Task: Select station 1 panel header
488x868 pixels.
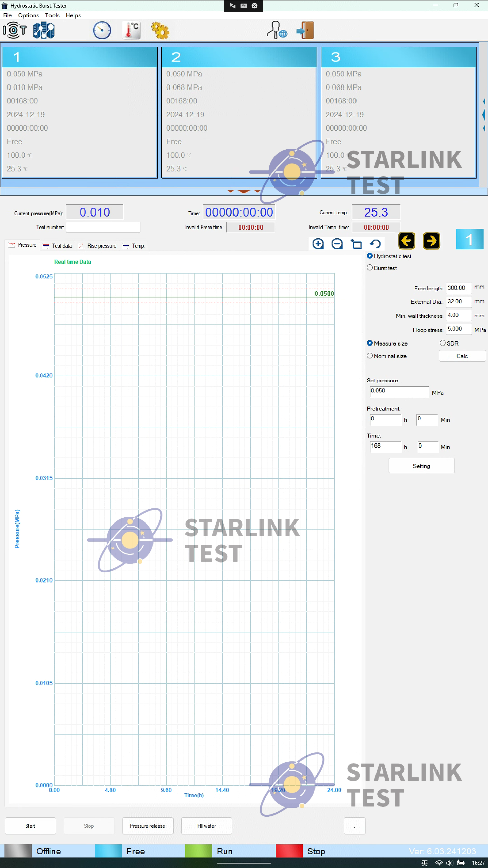Action: tap(80, 57)
